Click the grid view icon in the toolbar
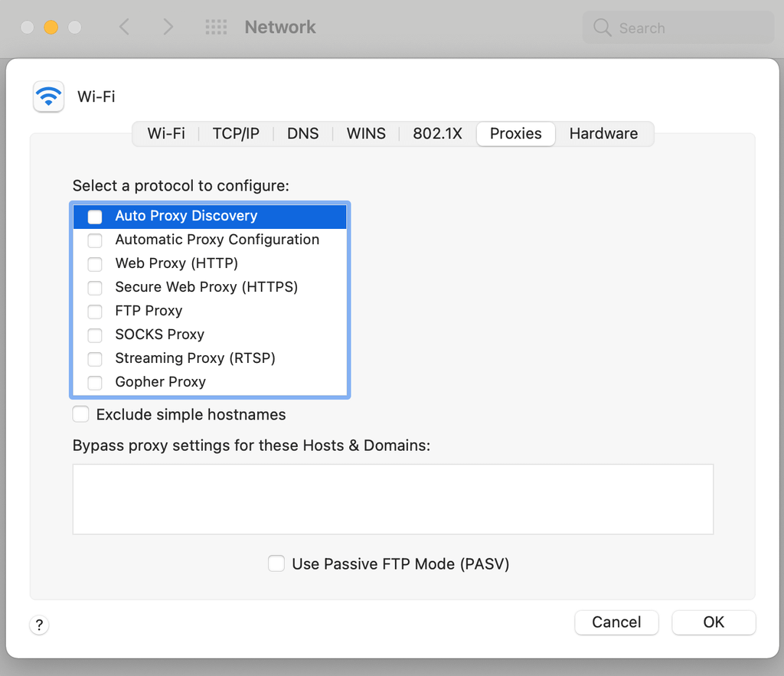This screenshot has height=676, width=784. 215,27
